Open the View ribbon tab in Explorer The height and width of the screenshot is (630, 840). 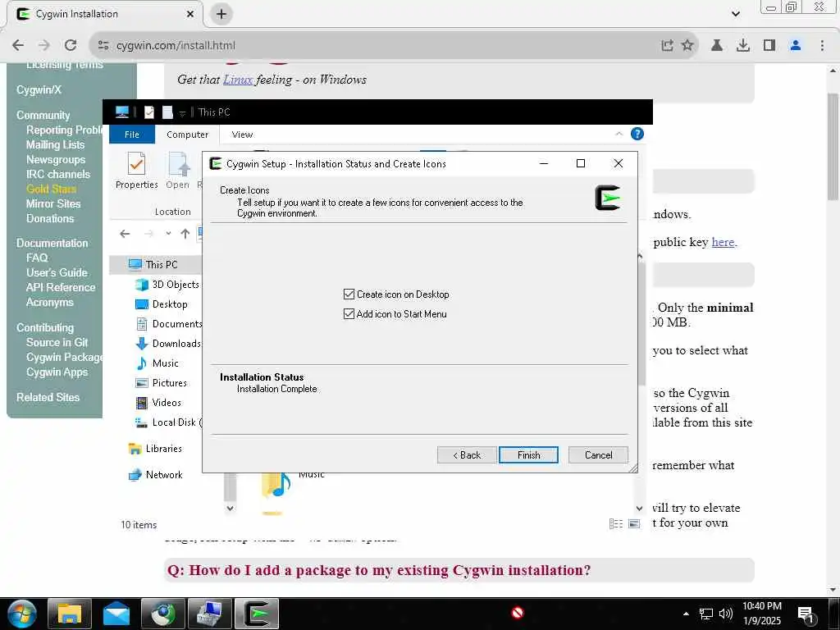(x=242, y=135)
